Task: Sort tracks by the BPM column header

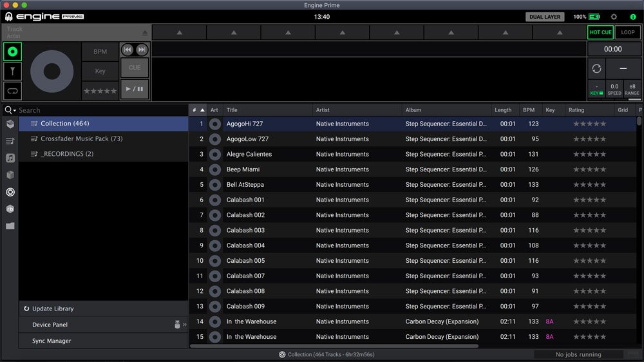Action: 529,110
